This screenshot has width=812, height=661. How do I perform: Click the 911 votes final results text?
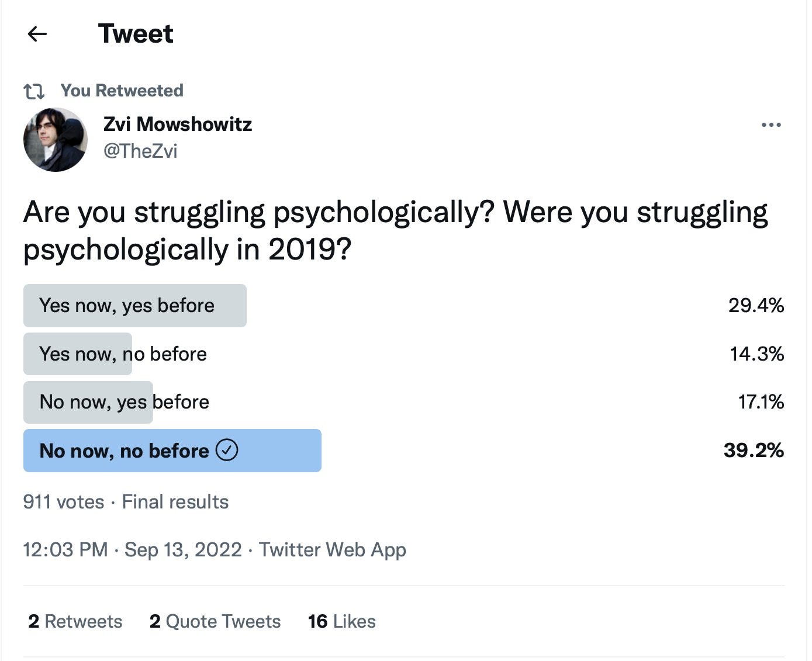tap(126, 502)
